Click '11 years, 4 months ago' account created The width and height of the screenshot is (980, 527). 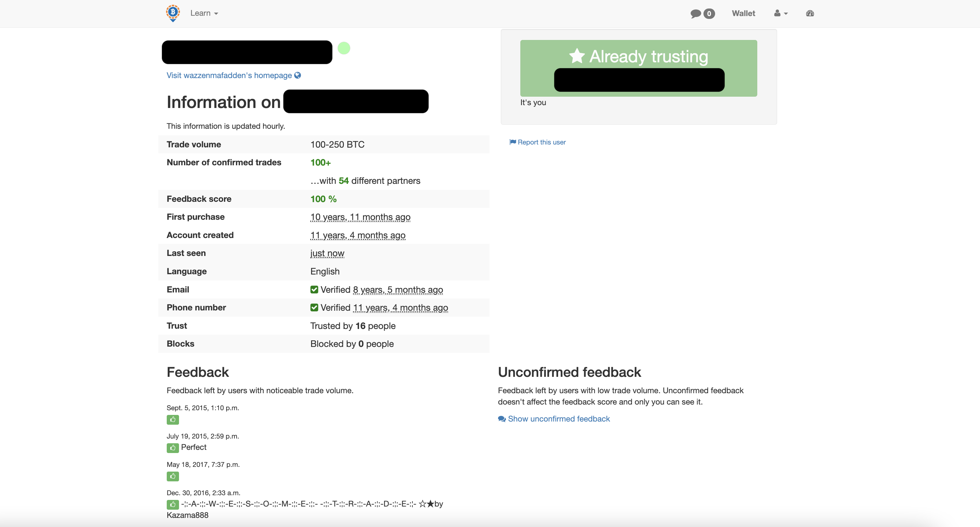coord(358,235)
